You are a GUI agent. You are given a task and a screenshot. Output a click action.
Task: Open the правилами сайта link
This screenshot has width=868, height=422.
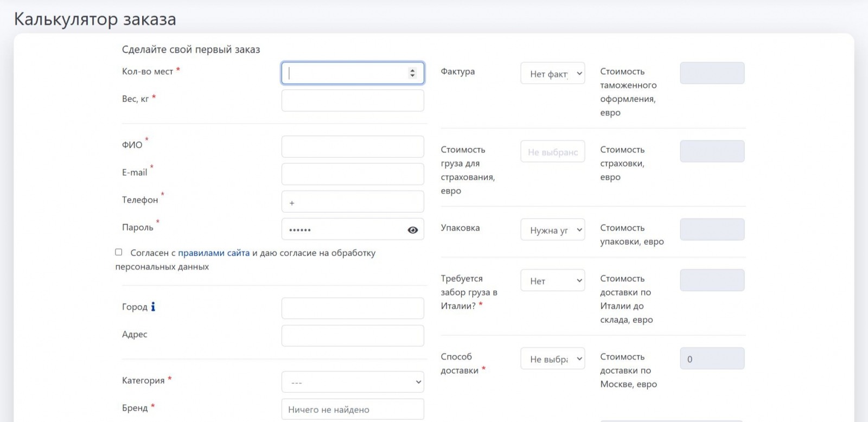click(214, 253)
